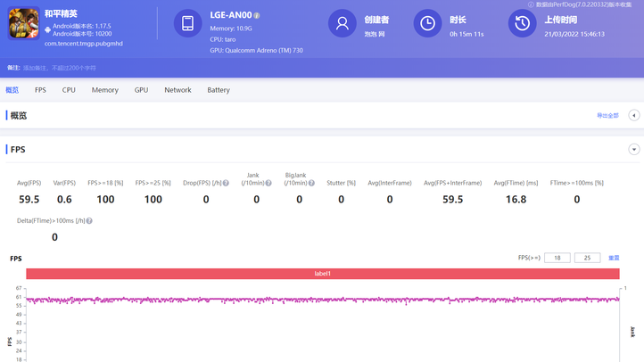Click the phone device icon
This screenshot has width=644, height=362.
click(x=187, y=24)
